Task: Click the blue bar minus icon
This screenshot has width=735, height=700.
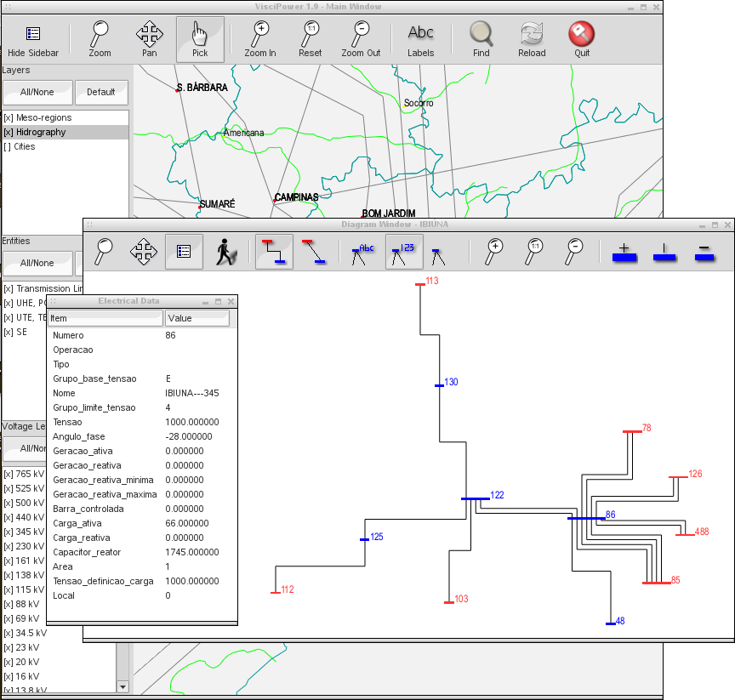Action: 704,253
